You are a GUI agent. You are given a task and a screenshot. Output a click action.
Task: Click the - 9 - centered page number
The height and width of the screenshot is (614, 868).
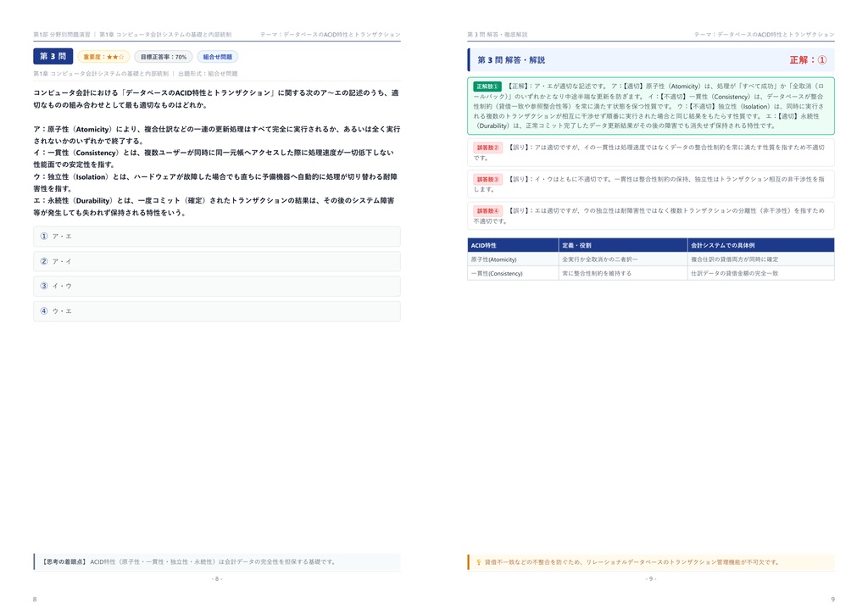651,579
